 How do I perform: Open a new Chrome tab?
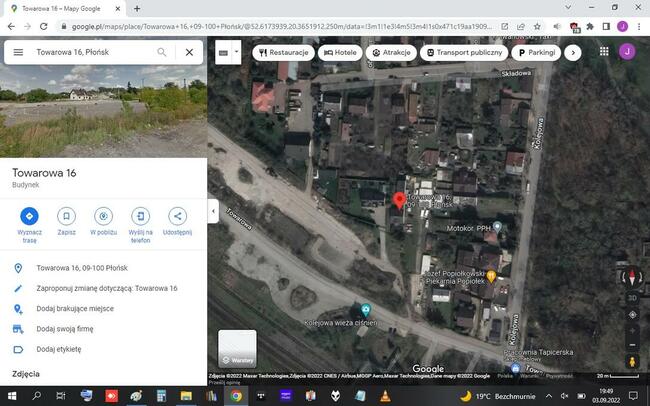(137, 9)
